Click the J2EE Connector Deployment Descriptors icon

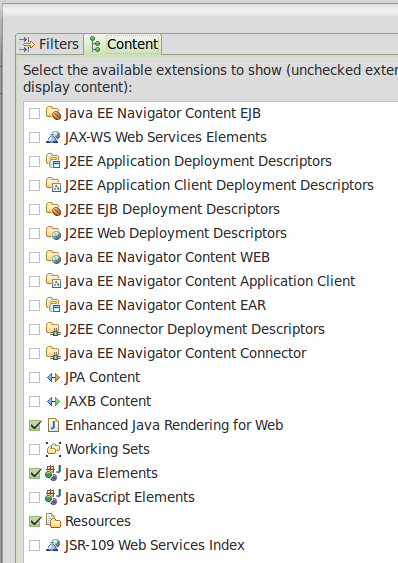[54, 329]
